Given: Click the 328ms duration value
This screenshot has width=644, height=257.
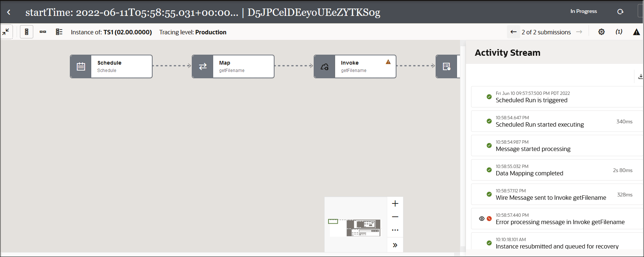Looking at the screenshot, I should point(624,195).
